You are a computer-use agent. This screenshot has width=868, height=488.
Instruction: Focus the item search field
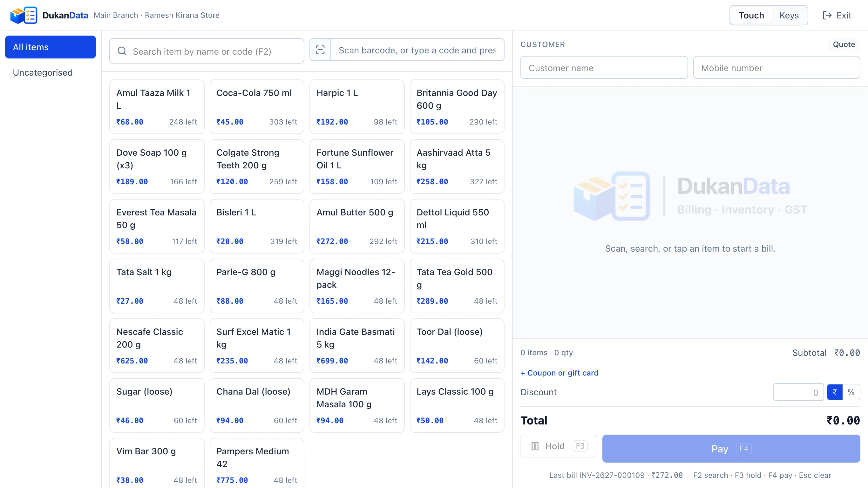click(x=207, y=51)
